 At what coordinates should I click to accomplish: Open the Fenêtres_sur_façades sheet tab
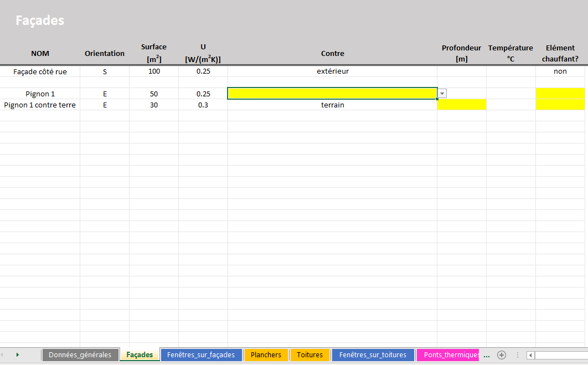pos(201,355)
